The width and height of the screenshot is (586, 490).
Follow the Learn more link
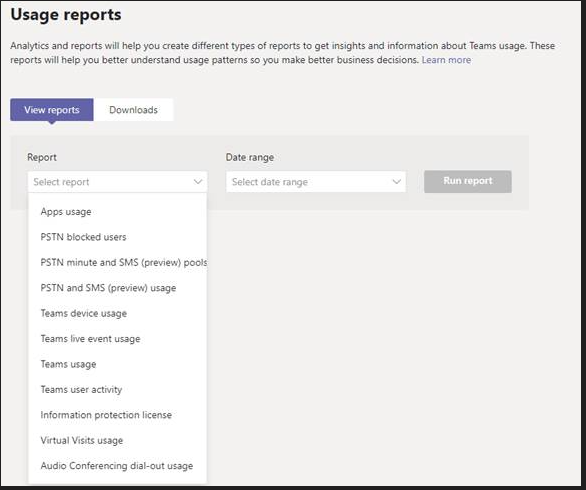(x=446, y=60)
